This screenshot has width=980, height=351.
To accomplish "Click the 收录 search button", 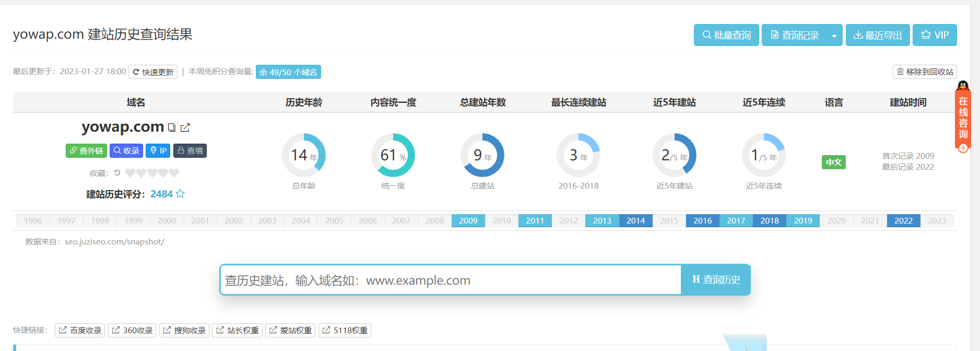I will pos(126,150).
